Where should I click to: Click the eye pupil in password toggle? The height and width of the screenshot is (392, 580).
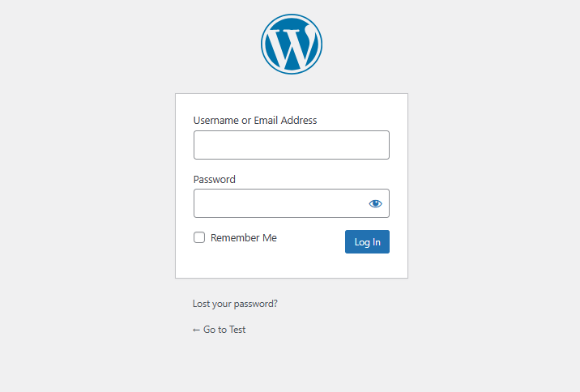pos(375,203)
